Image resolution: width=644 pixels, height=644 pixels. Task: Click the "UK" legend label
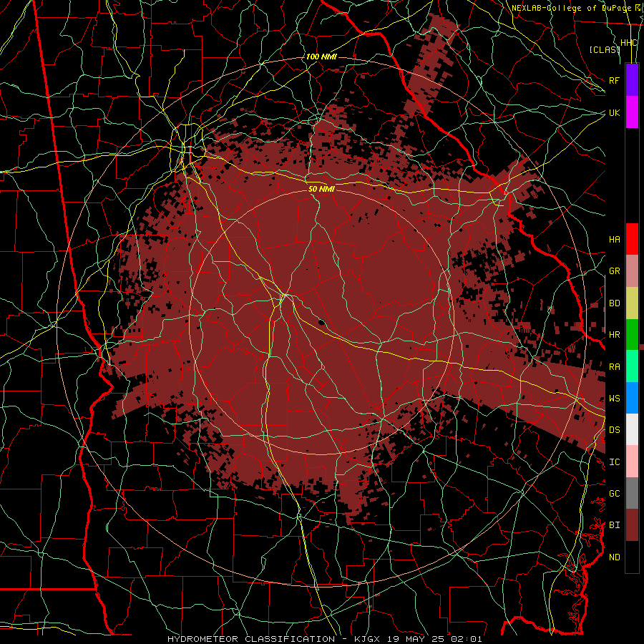[x=614, y=112]
